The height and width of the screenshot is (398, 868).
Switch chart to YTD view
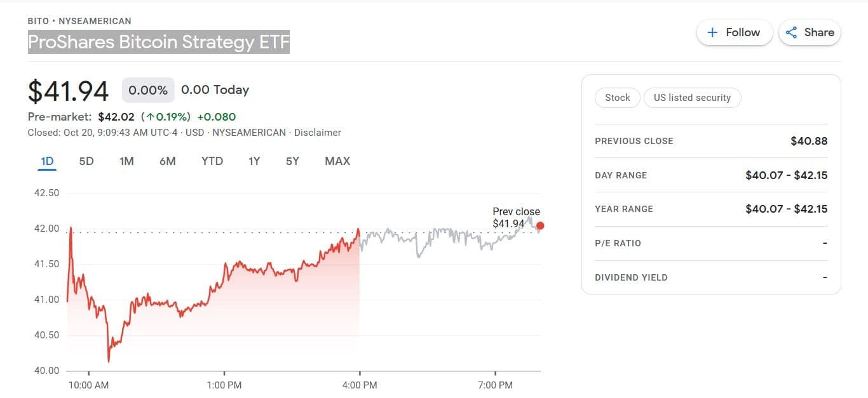(212, 161)
